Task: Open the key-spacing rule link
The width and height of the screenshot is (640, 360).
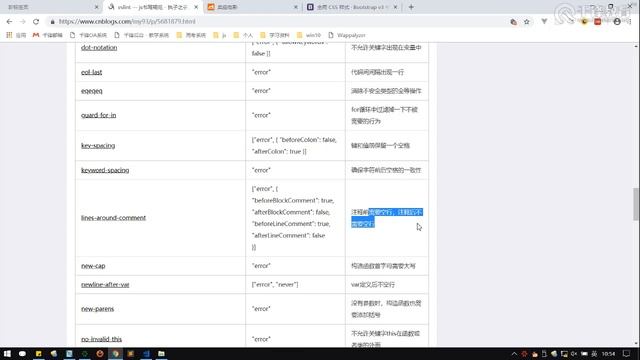Action: tap(98, 146)
